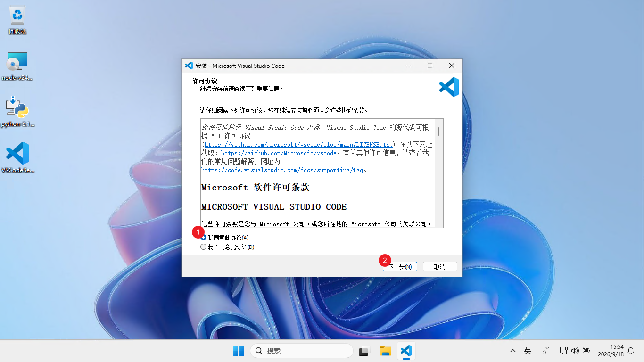Open the github.com/microsoft/vscode LICENSE.txt link
The image size is (644, 362).
pyautogui.click(x=298, y=144)
